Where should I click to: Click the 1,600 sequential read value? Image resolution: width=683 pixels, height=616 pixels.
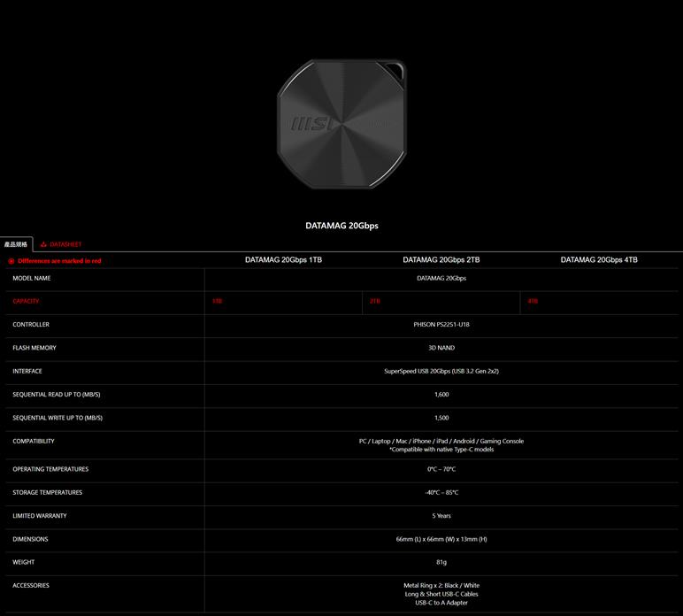coord(441,395)
